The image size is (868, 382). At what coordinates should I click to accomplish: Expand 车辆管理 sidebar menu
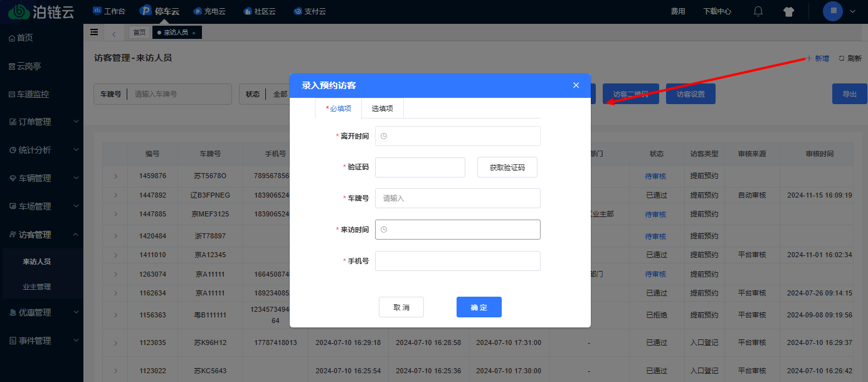[x=41, y=178]
